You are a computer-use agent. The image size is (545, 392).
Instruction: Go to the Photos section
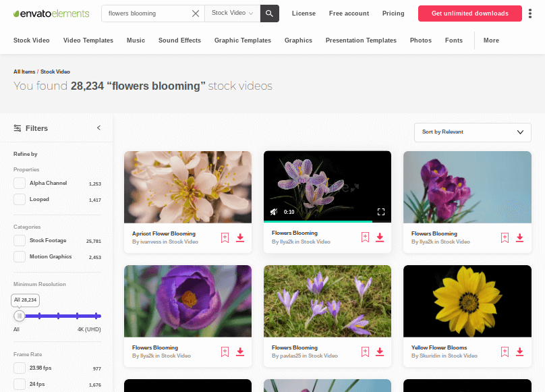coord(421,40)
